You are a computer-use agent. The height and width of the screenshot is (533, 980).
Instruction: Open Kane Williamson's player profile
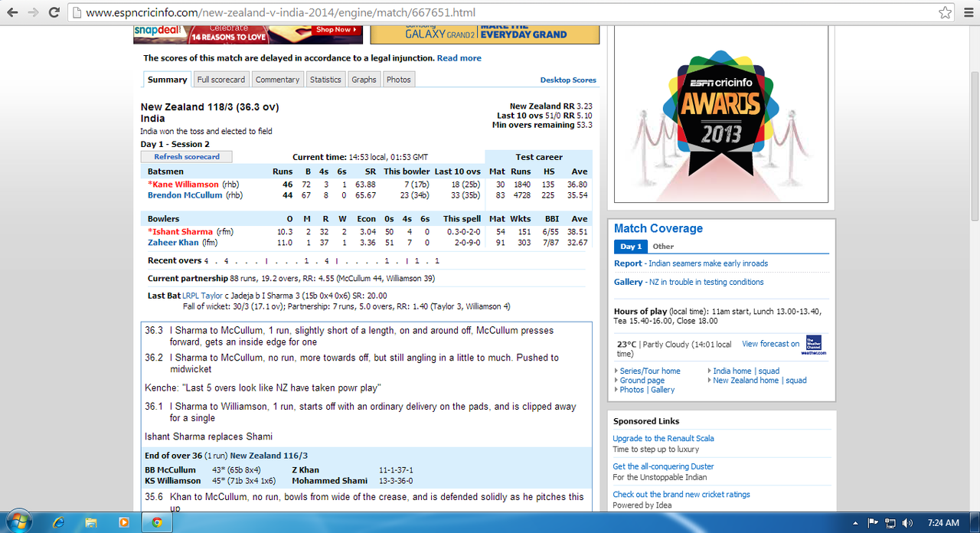[x=185, y=185]
